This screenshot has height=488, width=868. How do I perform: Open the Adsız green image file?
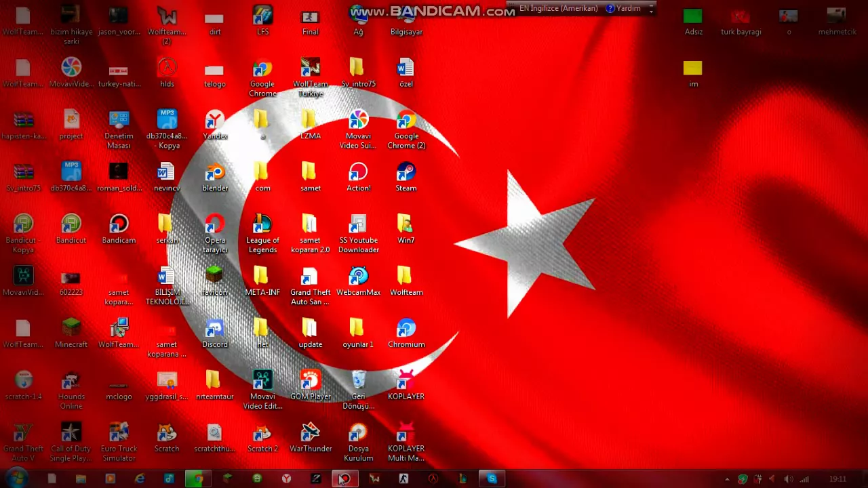click(693, 20)
